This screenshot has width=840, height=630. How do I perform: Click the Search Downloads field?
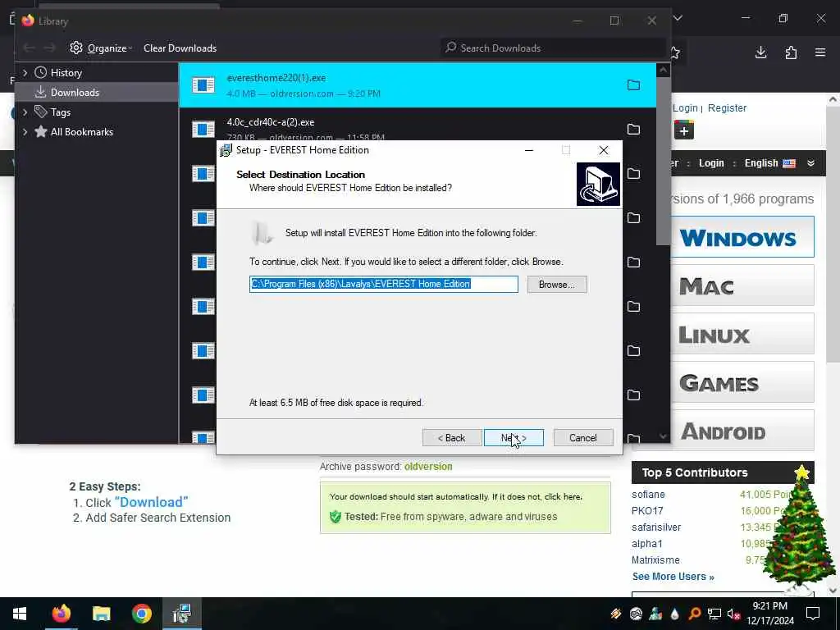pyautogui.click(x=552, y=48)
